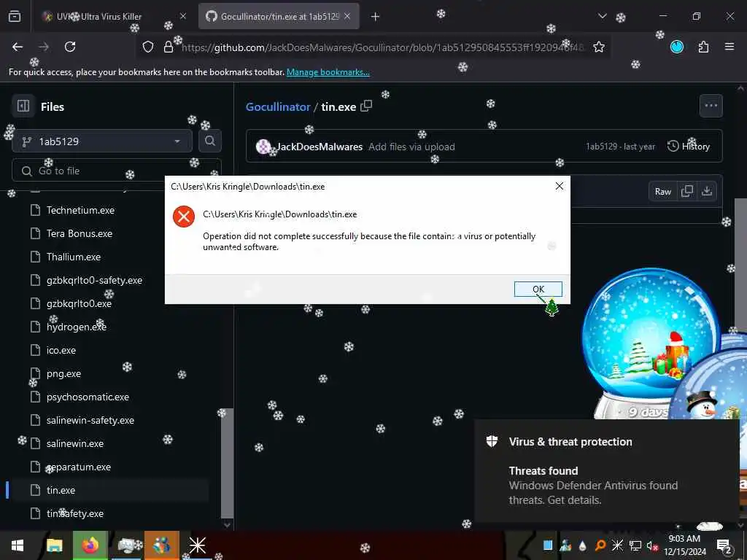Image resolution: width=747 pixels, height=560 pixels.
Task: Open the JackDoesMalwares author link
Action: [x=320, y=147]
